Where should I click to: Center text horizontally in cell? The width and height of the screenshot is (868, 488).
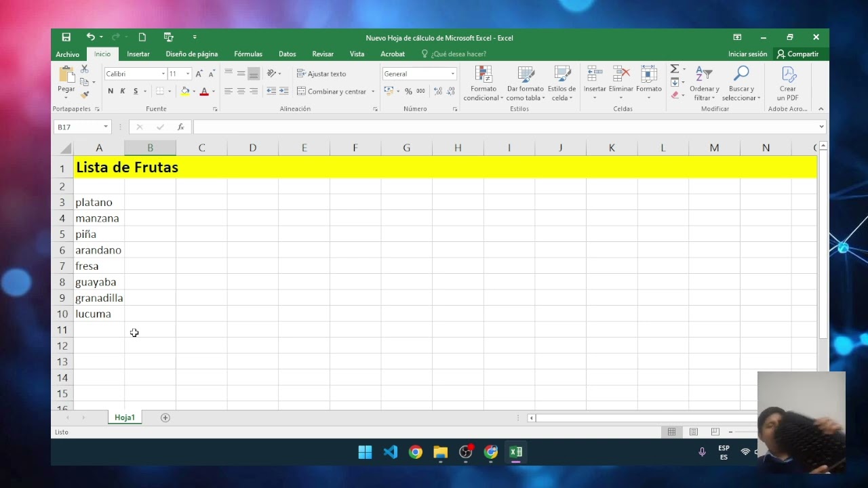(x=241, y=91)
